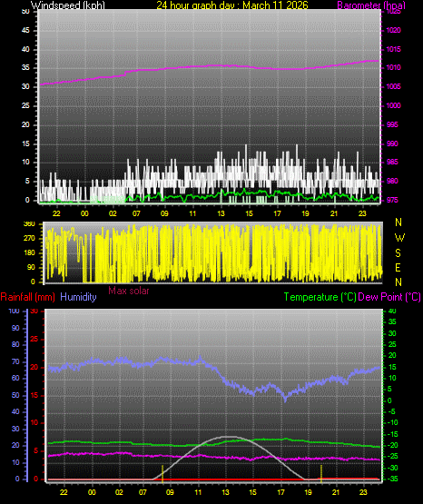
Task: Click the "25" value on the red rainfall axis
Action: 34,340
